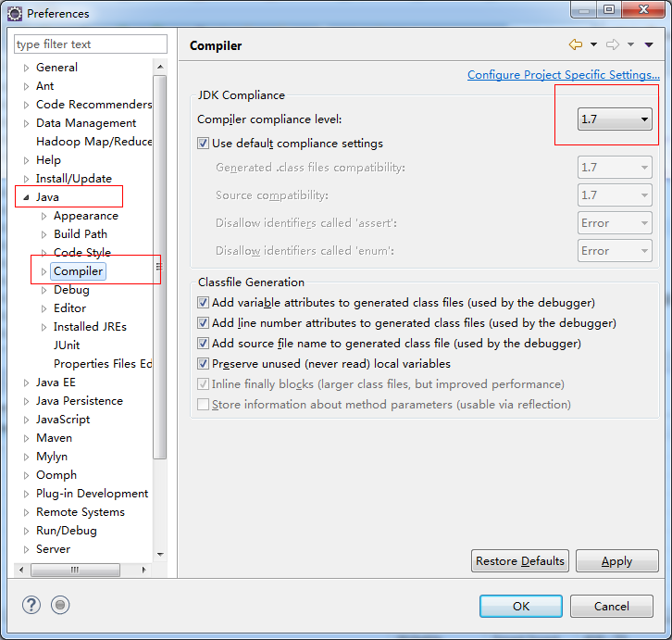Click the Restore Defaults button
The width and height of the screenshot is (672, 640).
coord(520,561)
